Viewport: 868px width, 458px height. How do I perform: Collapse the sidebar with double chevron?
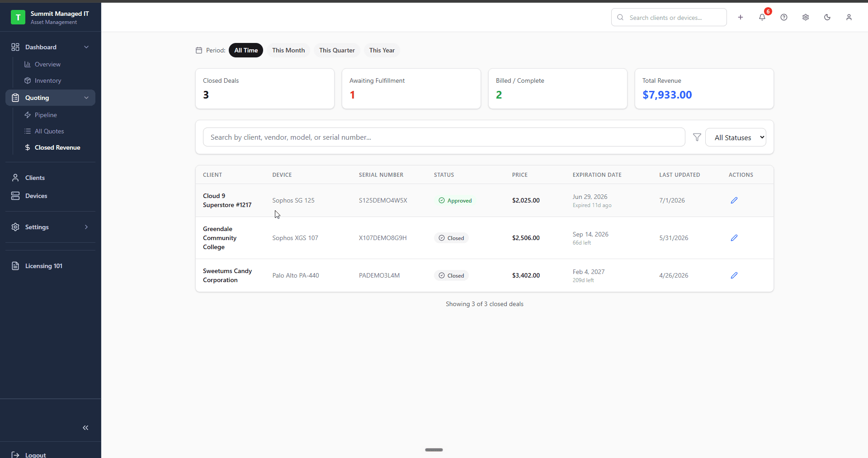point(85,428)
